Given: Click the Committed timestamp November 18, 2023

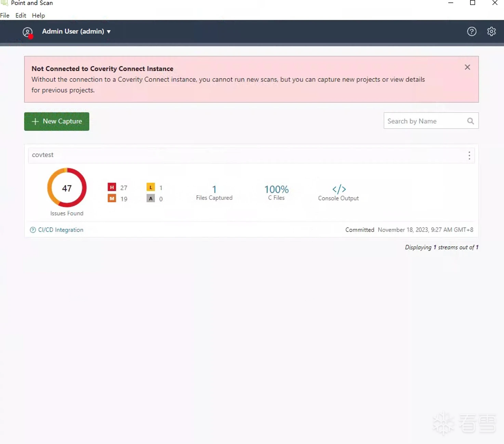Looking at the screenshot, I should 425,230.
